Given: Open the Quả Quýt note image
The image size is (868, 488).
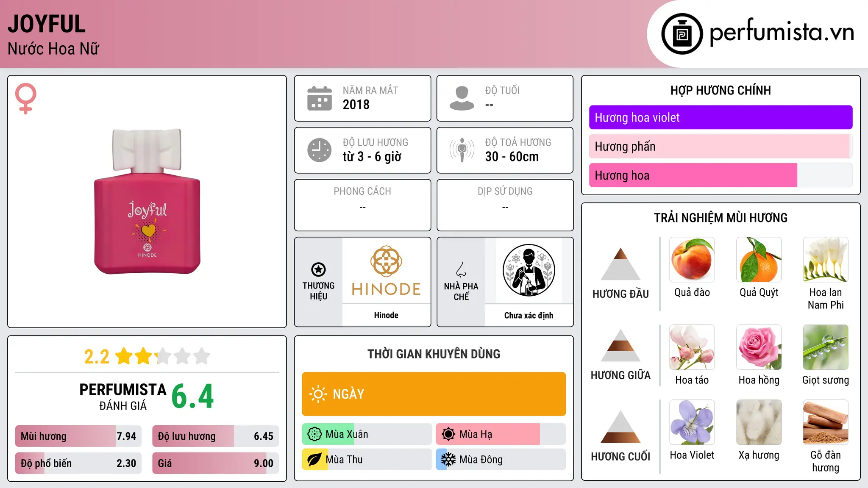Looking at the screenshot, I should 759,260.
